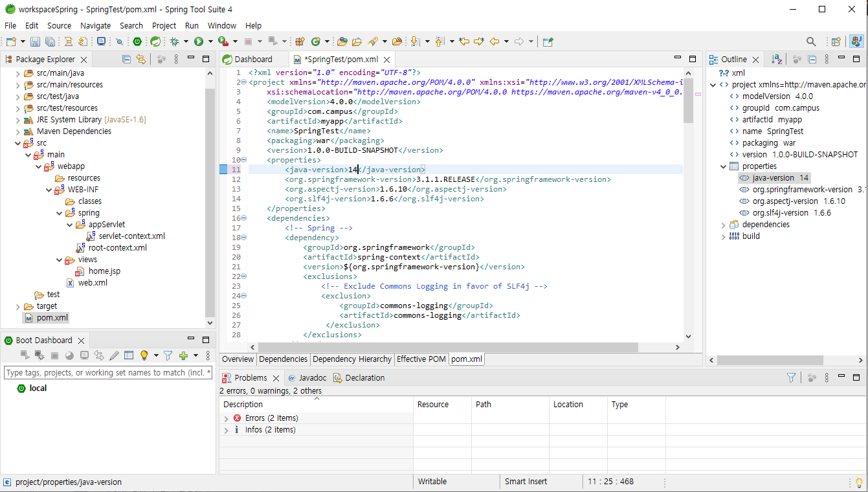Expand the build node in Outline
The image size is (868, 492).
tap(724, 236)
